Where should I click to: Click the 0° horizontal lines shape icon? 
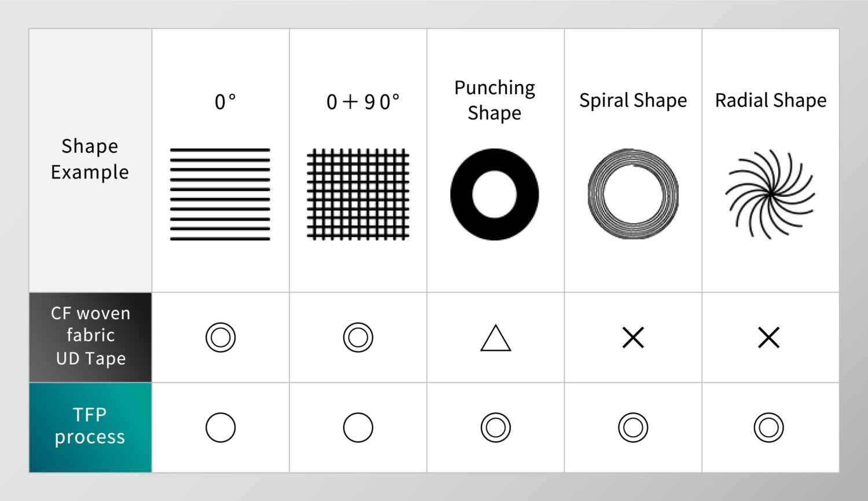[220, 194]
